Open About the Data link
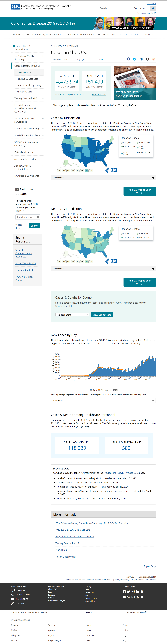This screenshot has width=167, height=644. click(x=99, y=95)
